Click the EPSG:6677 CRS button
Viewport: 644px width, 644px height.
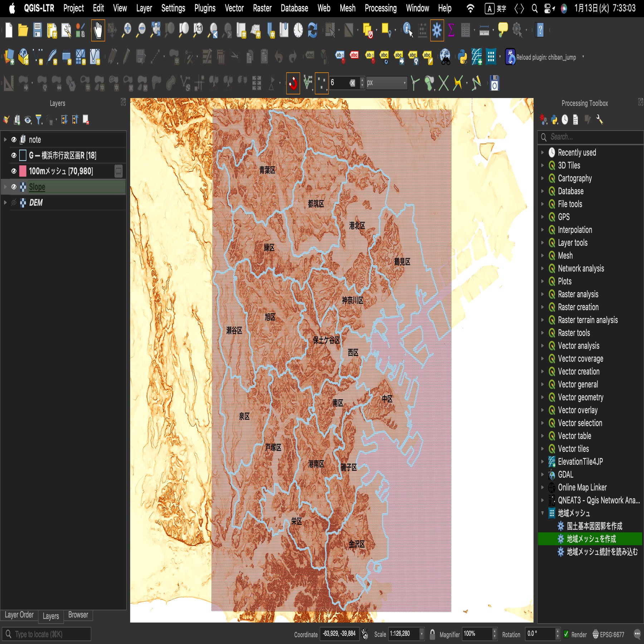click(x=608, y=634)
